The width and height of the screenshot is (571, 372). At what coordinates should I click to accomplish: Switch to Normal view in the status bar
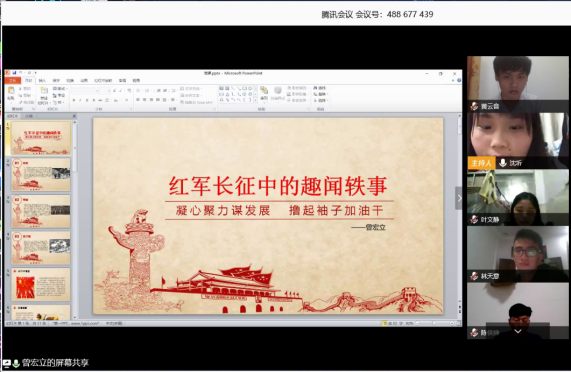pos(384,323)
